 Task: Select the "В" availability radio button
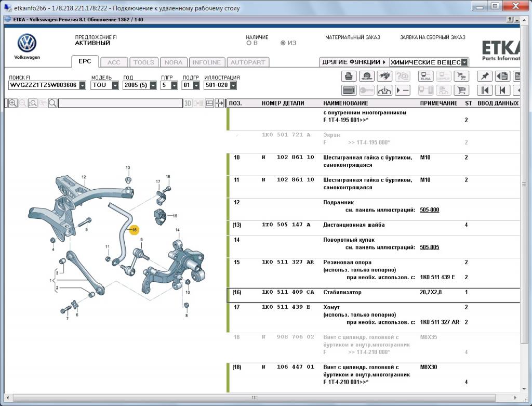249,43
